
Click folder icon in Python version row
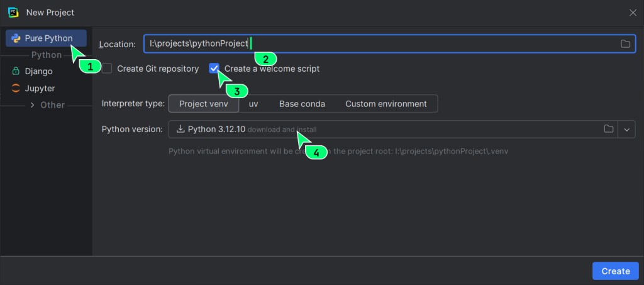point(608,129)
